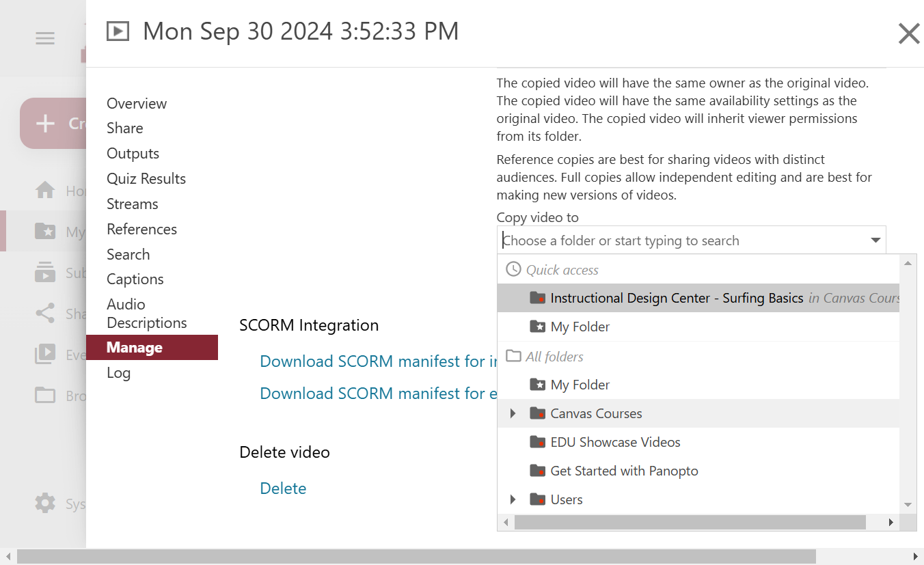Image resolution: width=924 pixels, height=565 pixels.
Task: Click the Get Started with Panopto folder icon
Action: 538,471
